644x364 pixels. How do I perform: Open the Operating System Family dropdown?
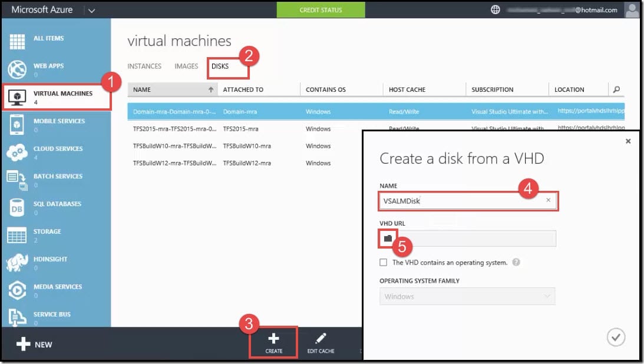coord(467,296)
